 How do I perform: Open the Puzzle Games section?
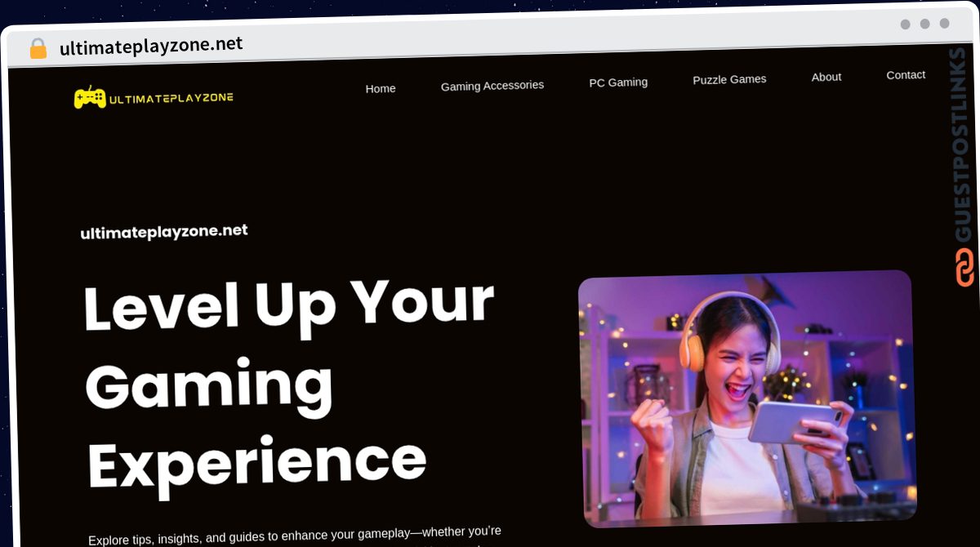pos(729,79)
